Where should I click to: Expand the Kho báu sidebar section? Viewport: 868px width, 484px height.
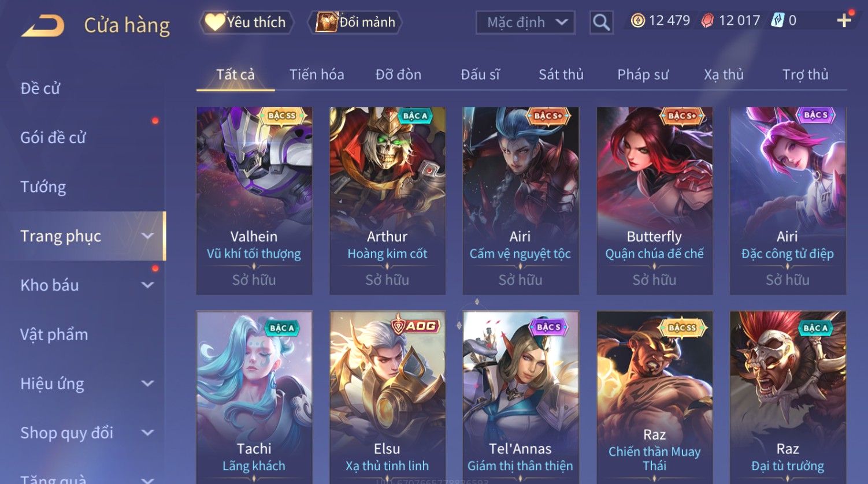click(x=148, y=285)
